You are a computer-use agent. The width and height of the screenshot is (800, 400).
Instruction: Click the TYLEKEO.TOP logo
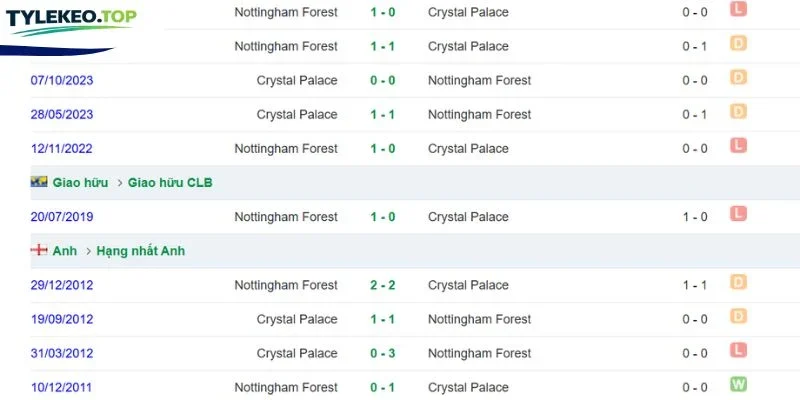click(x=71, y=23)
